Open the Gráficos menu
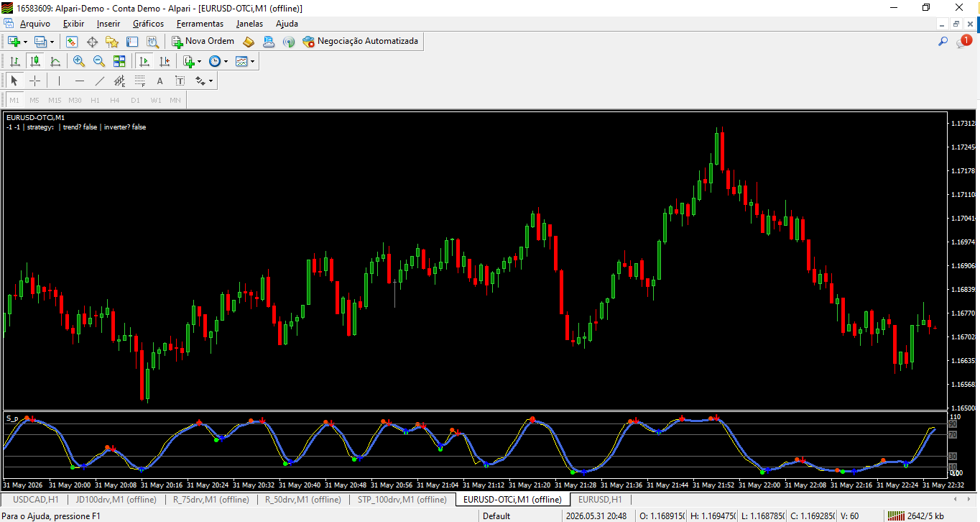980x522 pixels. pos(148,24)
